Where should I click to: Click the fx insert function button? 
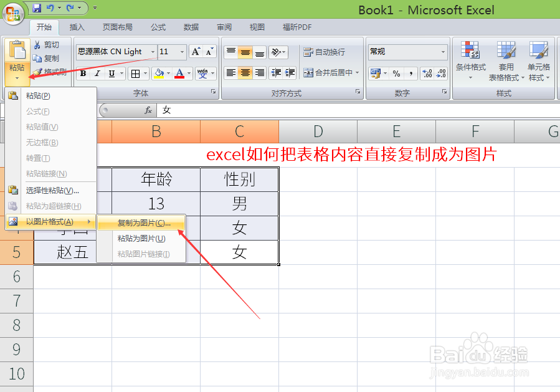148,110
